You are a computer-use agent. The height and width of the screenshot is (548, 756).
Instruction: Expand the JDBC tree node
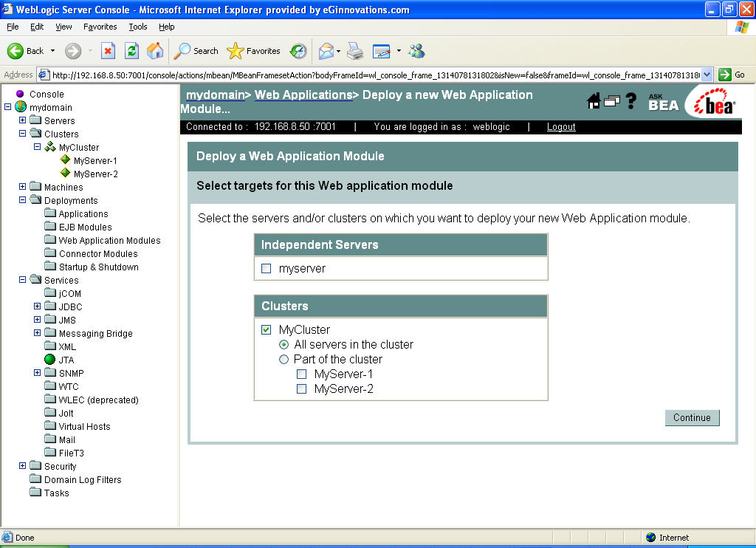pyautogui.click(x=37, y=306)
